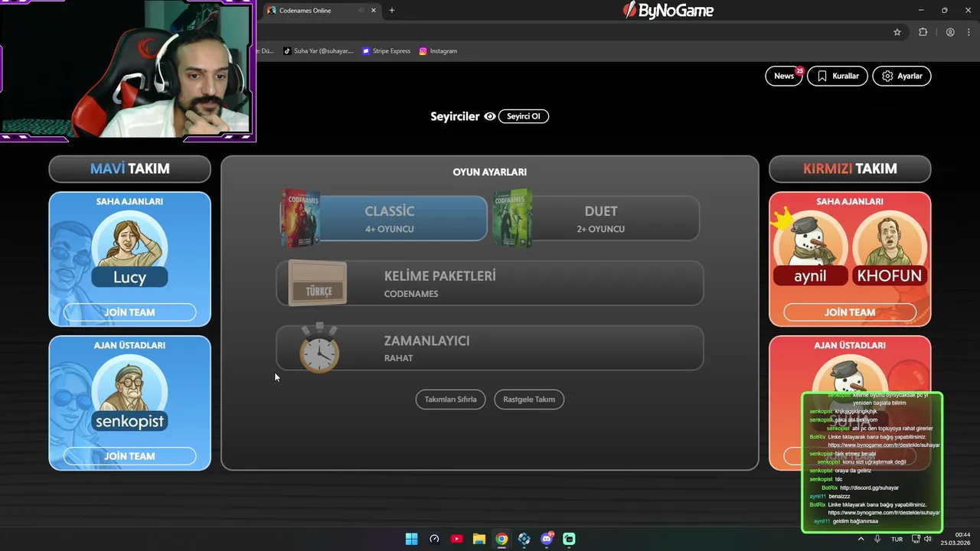Click the Codenames Duet box art thumbnail
Image resolution: width=980 pixels, height=551 pixels.
pos(513,218)
